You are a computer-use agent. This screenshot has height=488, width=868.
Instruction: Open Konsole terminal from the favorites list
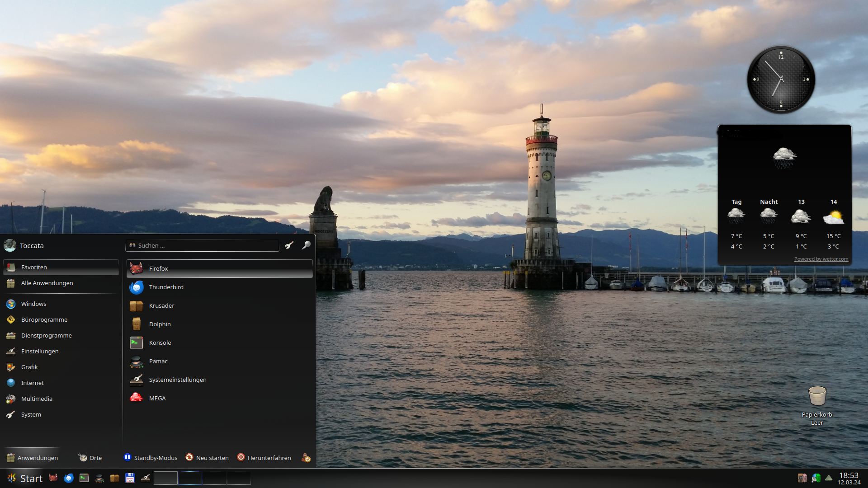160,343
